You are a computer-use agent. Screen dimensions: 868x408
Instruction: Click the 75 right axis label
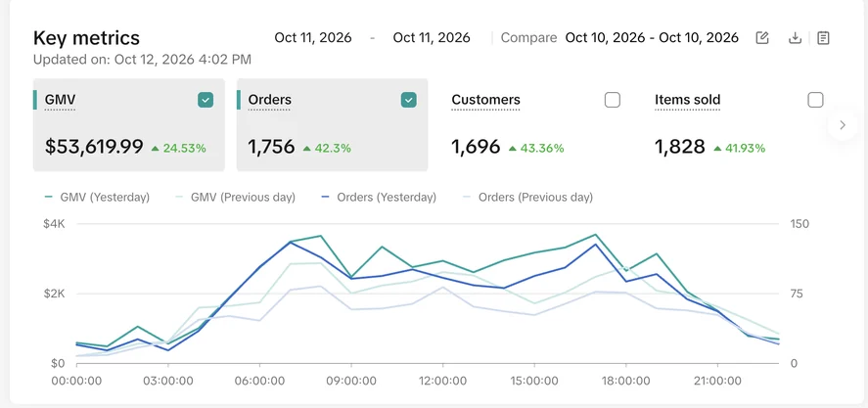click(797, 294)
